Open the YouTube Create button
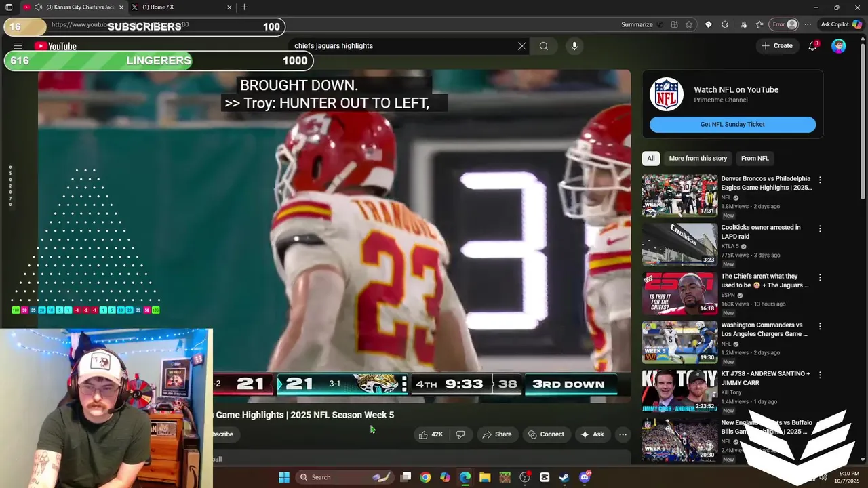This screenshot has height=488, width=868. click(776, 46)
